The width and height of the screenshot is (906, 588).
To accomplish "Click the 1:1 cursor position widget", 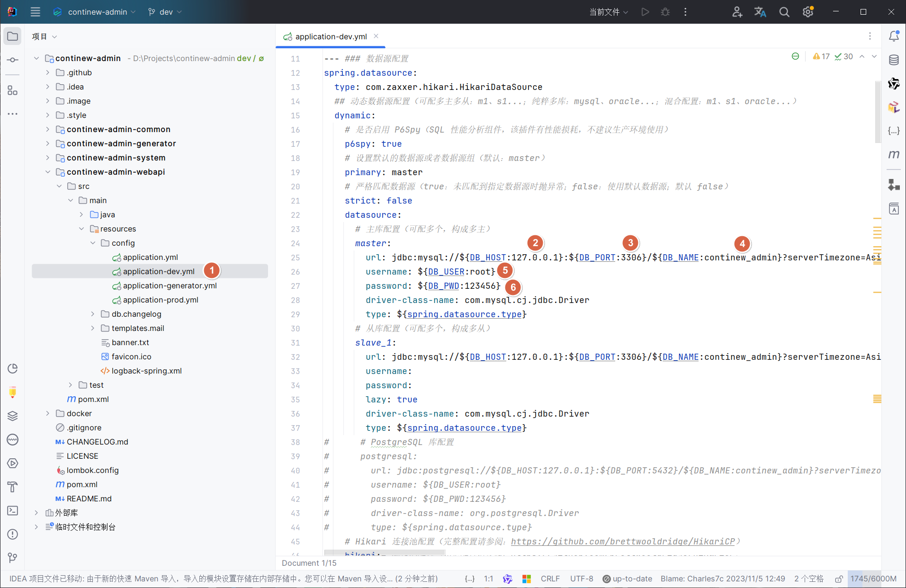I will [x=489, y=579].
